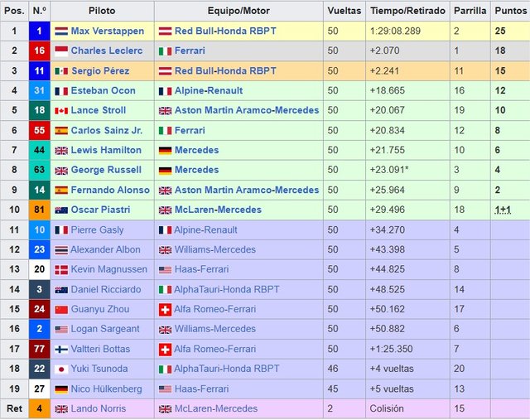Click the red number 16 car badge
The width and height of the screenshot is (530, 420).
(40, 51)
